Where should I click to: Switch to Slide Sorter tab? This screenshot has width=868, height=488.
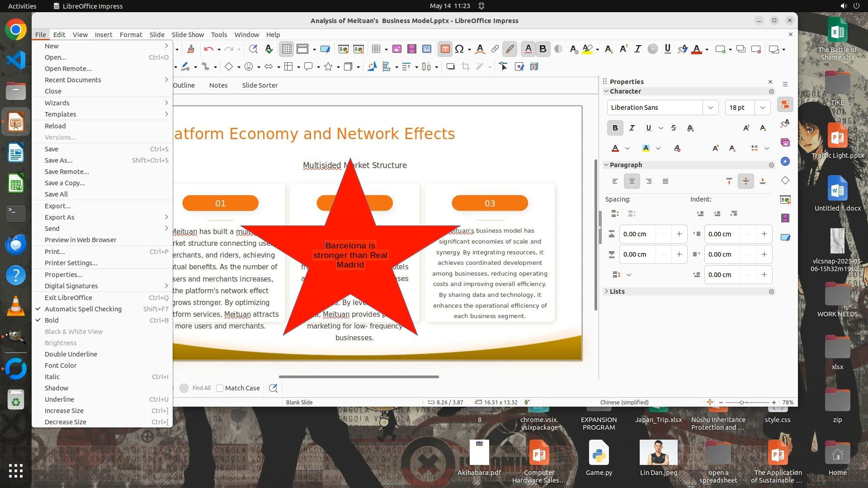pos(259,85)
